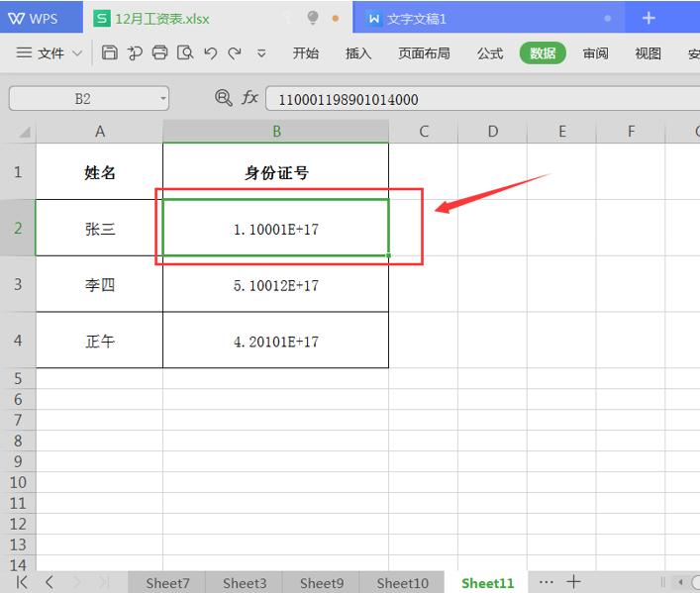This screenshot has height=593, width=700.
Task: Click cell containing 身份证号
Action: pos(276,172)
